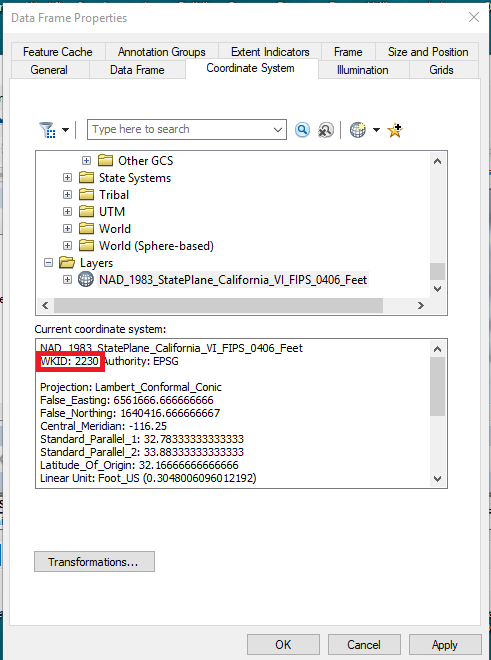
Task: Click the Transformations... button
Action: point(94,562)
